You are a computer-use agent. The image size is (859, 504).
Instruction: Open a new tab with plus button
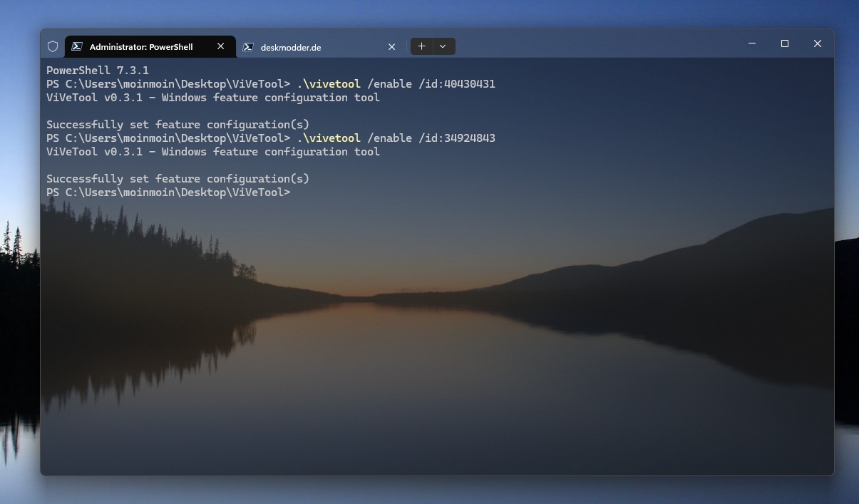click(421, 46)
